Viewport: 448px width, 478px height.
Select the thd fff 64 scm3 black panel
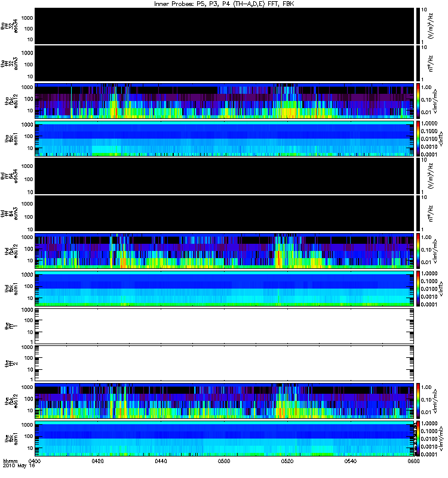224,213
